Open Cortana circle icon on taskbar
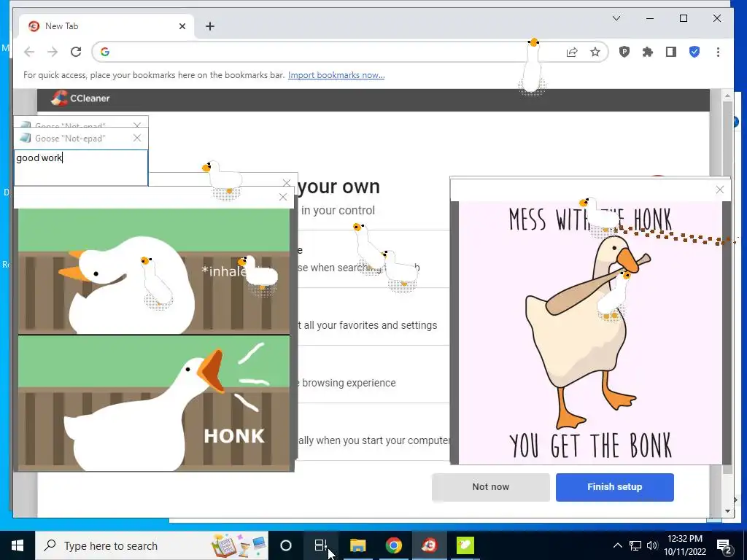This screenshot has height=560, width=747. click(286, 545)
